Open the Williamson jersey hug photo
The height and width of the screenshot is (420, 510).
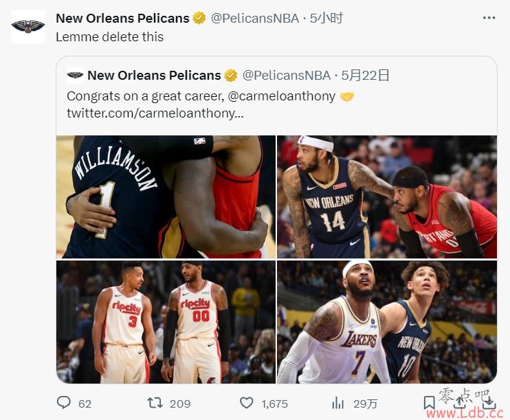(166, 197)
